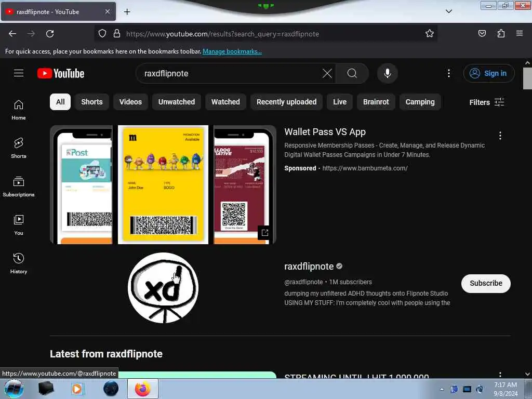The height and width of the screenshot is (399, 532).
Task: Clear the search box with the X icon
Action: [x=327, y=73]
